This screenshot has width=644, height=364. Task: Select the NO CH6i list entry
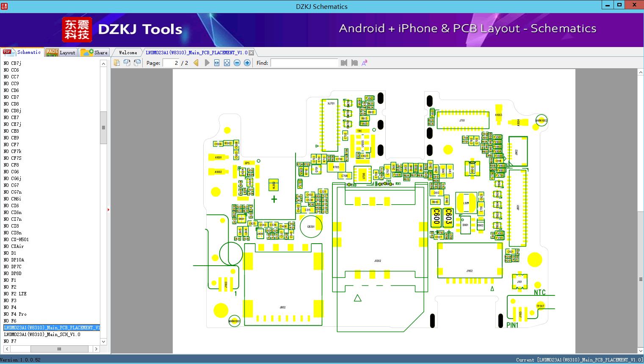pyautogui.click(x=13, y=199)
